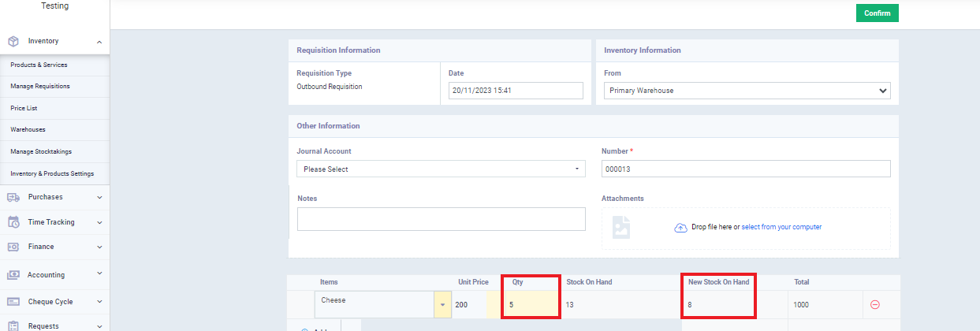Remove the Cheese item row
The height and width of the screenshot is (331, 980).
coord(874,305)
